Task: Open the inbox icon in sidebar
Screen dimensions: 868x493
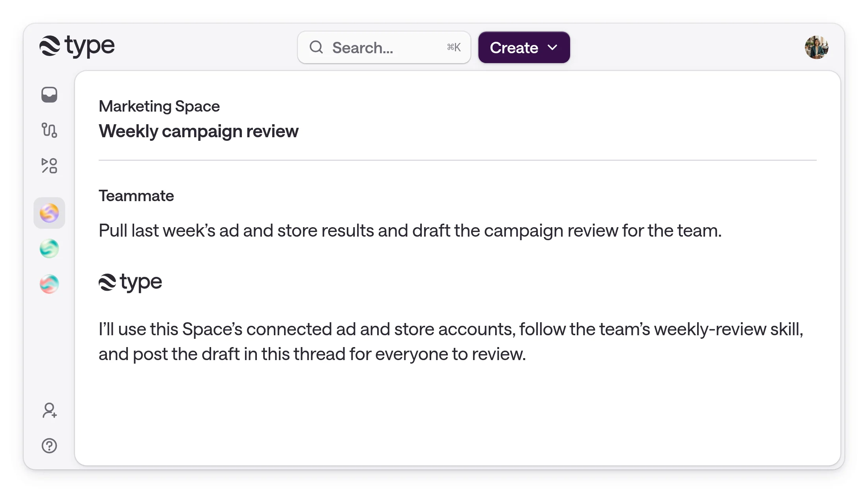Action: click(49, 95)
